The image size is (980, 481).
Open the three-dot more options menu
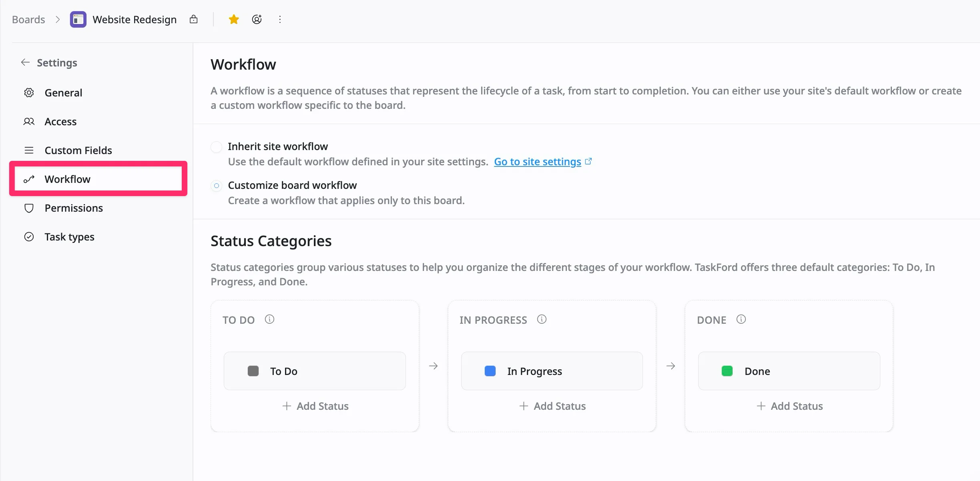pyautogui.click(x=280, y=19)
